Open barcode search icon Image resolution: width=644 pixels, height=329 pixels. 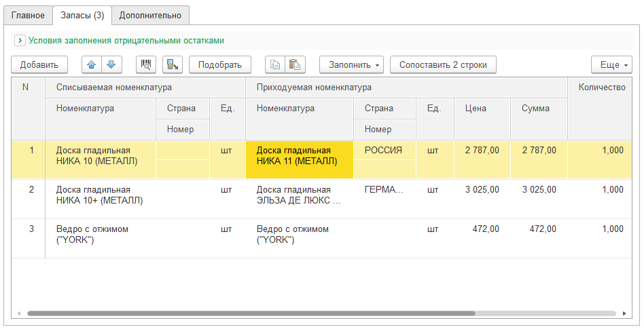coord(146,65)
